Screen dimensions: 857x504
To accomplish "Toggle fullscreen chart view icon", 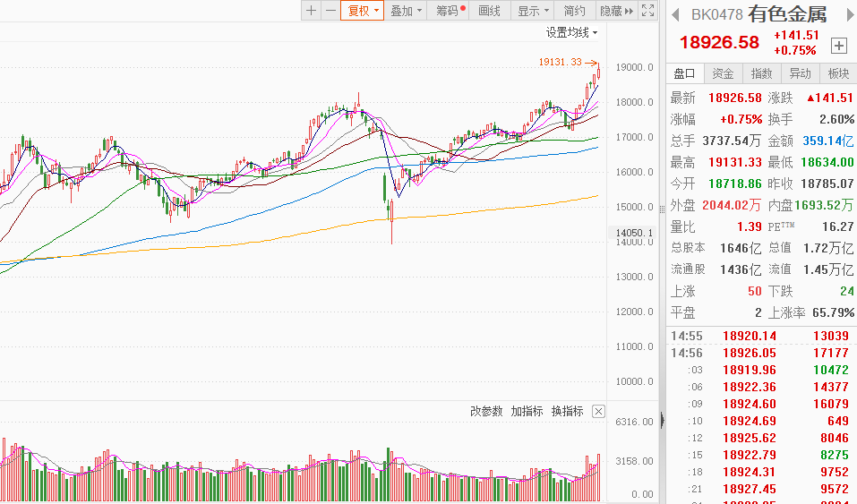I will pos(649,11).
